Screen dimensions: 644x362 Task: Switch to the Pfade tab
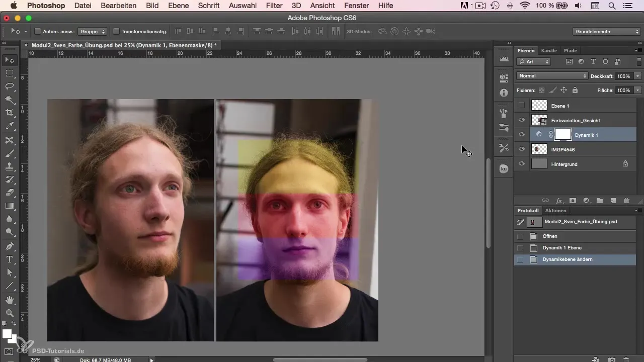[570, 51]
